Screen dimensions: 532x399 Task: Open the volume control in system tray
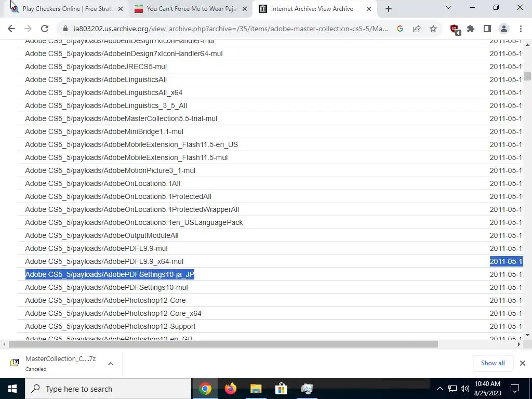point(465,389)
